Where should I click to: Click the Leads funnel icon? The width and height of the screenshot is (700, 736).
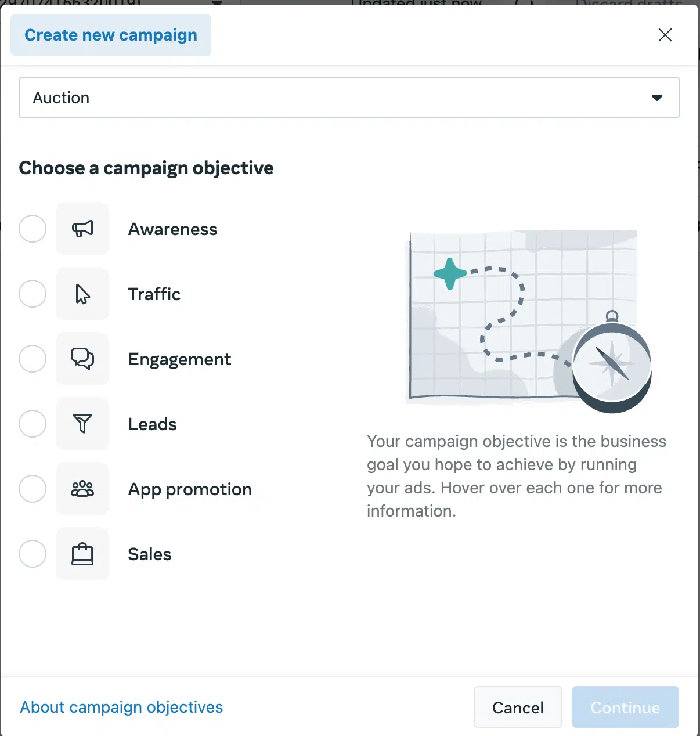[82, 424]
